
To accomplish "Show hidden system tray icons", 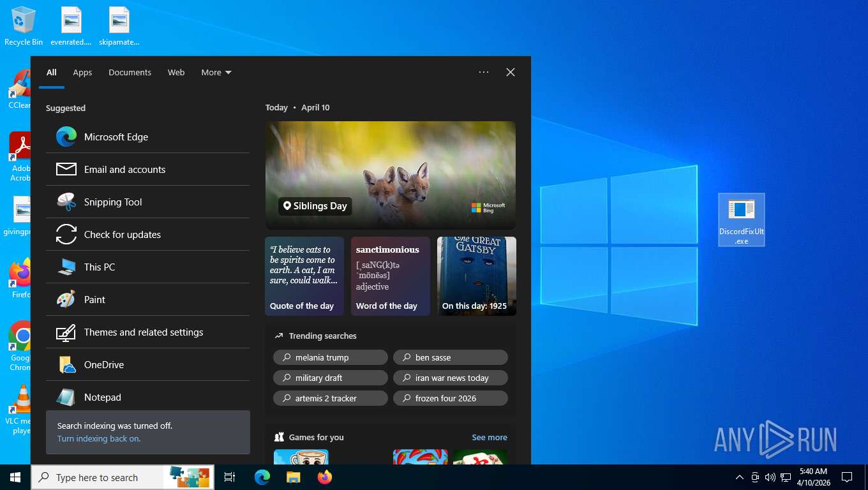I will pyautogui.click(x=740, y=477).
